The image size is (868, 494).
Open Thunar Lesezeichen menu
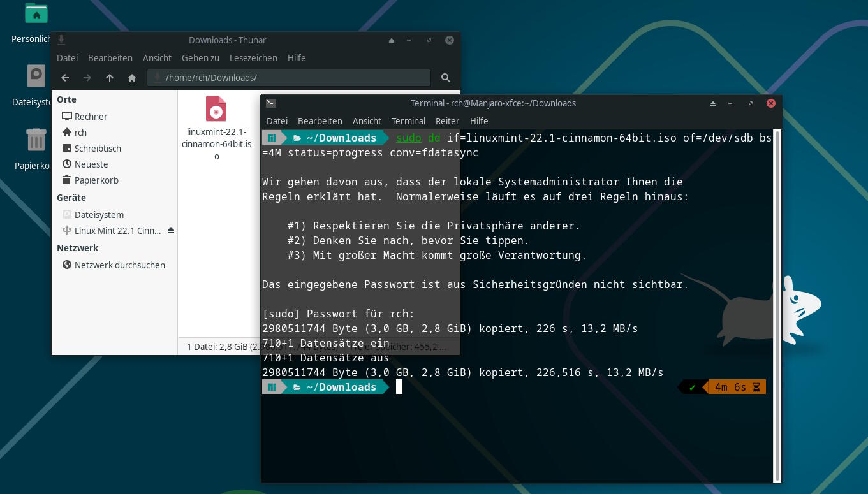pyautogui.click(x=253, y=57)
